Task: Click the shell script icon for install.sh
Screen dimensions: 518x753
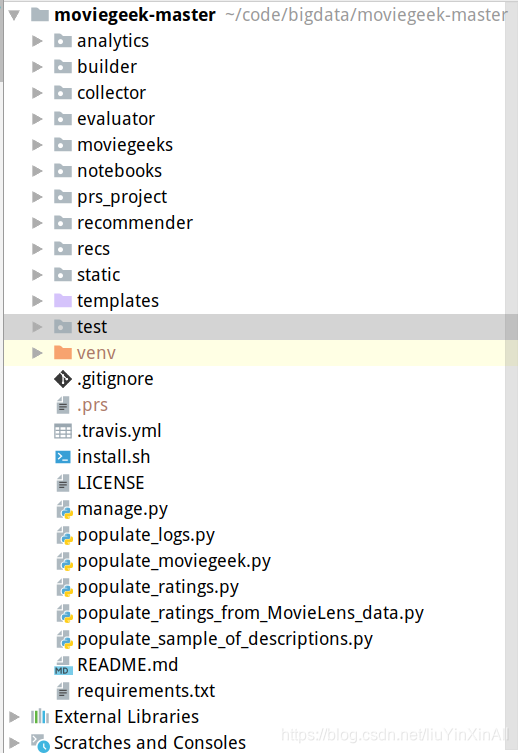Action: [62, 457]
